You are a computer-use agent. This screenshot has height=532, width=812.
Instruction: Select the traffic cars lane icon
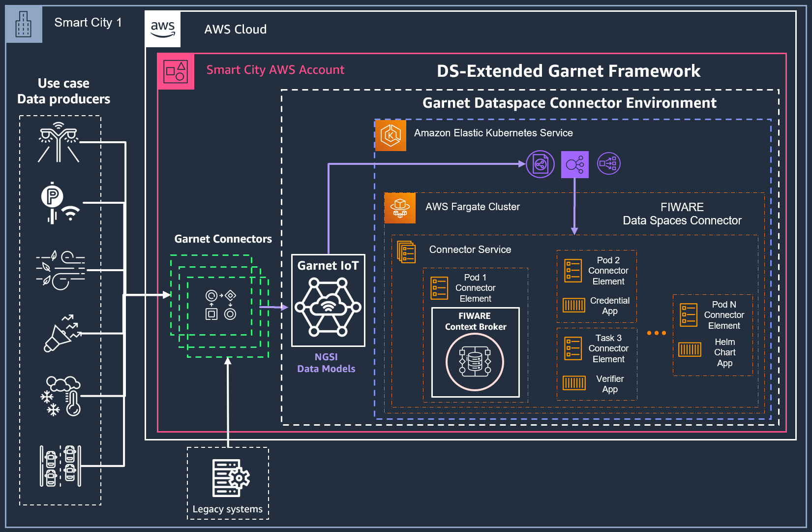pos(60,466)
